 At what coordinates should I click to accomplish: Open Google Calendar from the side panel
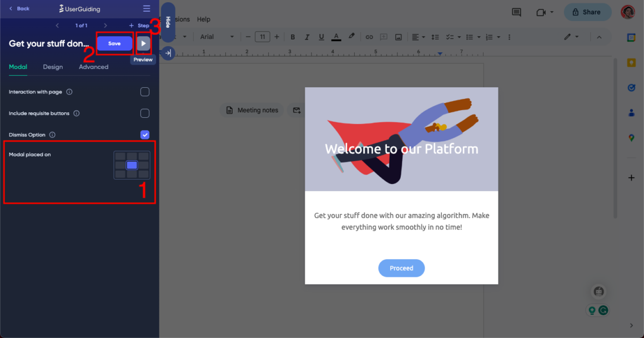coord(631,37)
